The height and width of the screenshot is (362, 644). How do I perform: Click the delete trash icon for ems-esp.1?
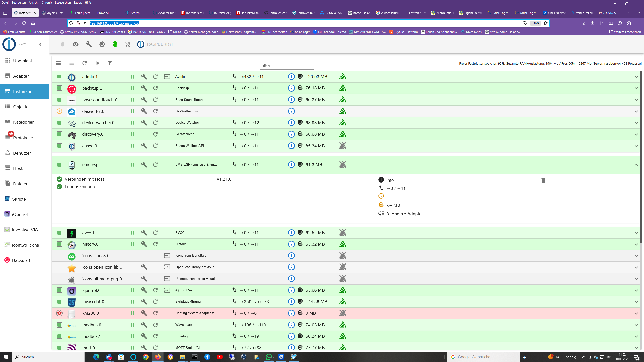click(x=543, y=180)
